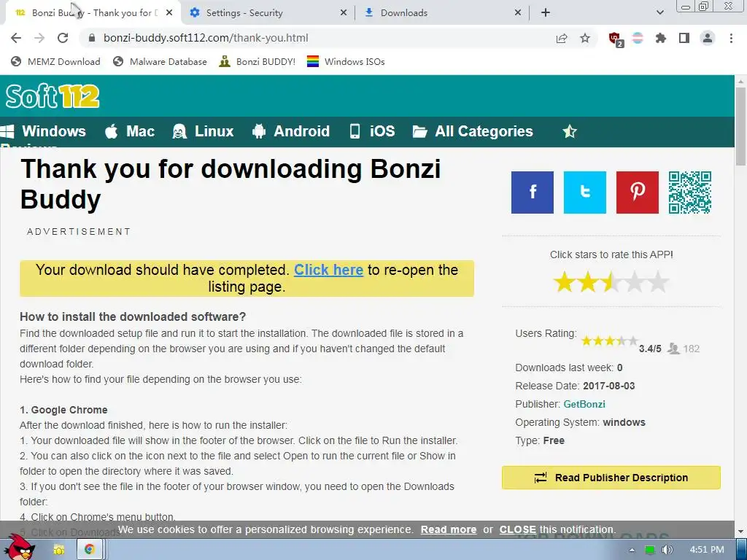Show hidden tray icons arrow
This screenshot has width=747, height=560.
tap(632, 550)
